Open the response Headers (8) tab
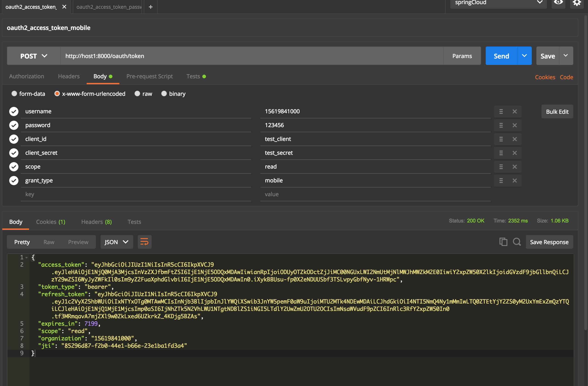Viewport: 588px width, 386px height. point(96,222)
